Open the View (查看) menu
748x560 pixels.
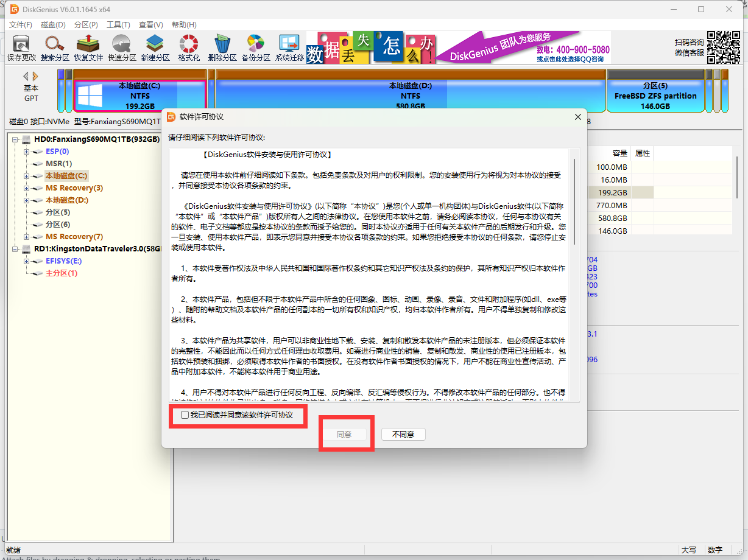(x=150, y=25)
